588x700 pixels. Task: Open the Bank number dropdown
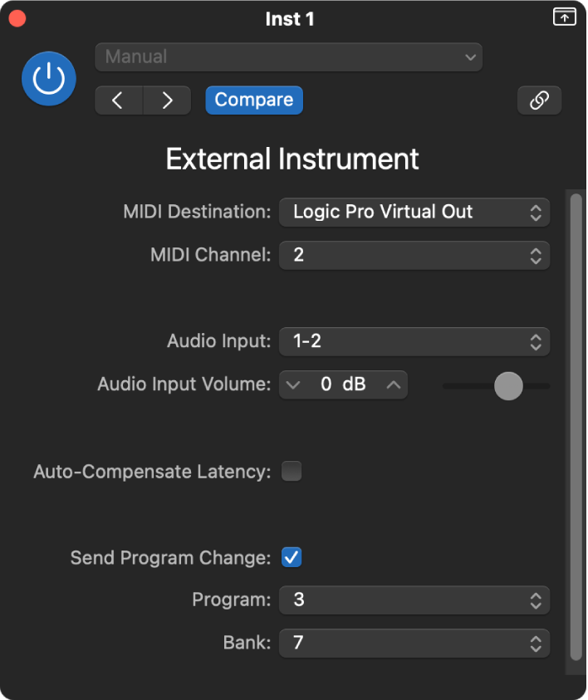point(414,643)
